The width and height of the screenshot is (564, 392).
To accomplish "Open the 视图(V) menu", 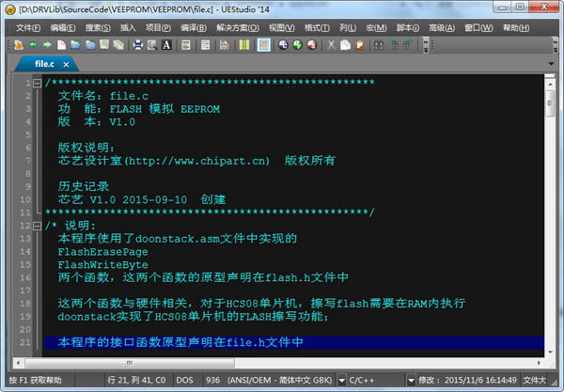I will point(282,27).
